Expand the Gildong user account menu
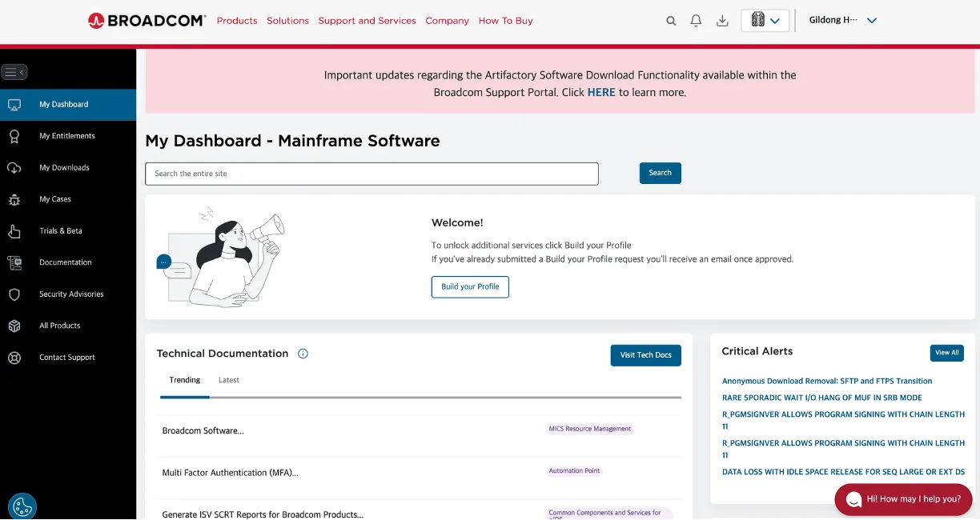Screen dimensions: 980x520 (x=844, y=21)
